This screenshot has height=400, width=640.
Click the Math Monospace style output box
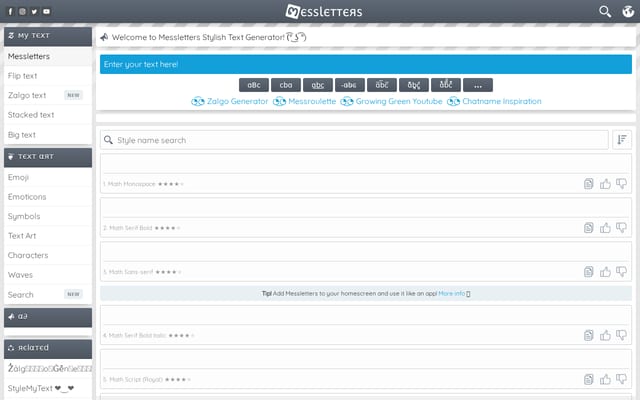pyautogui.click(x=366, y=164)
